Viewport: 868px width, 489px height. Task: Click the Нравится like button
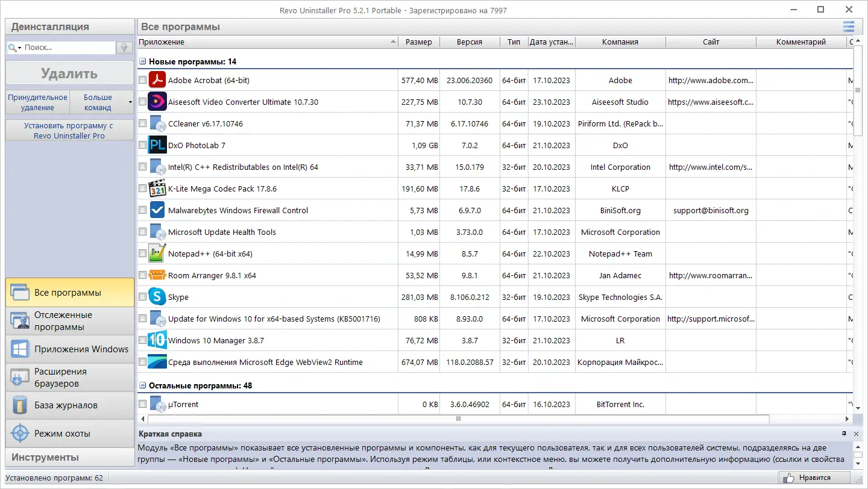[814, 478]
